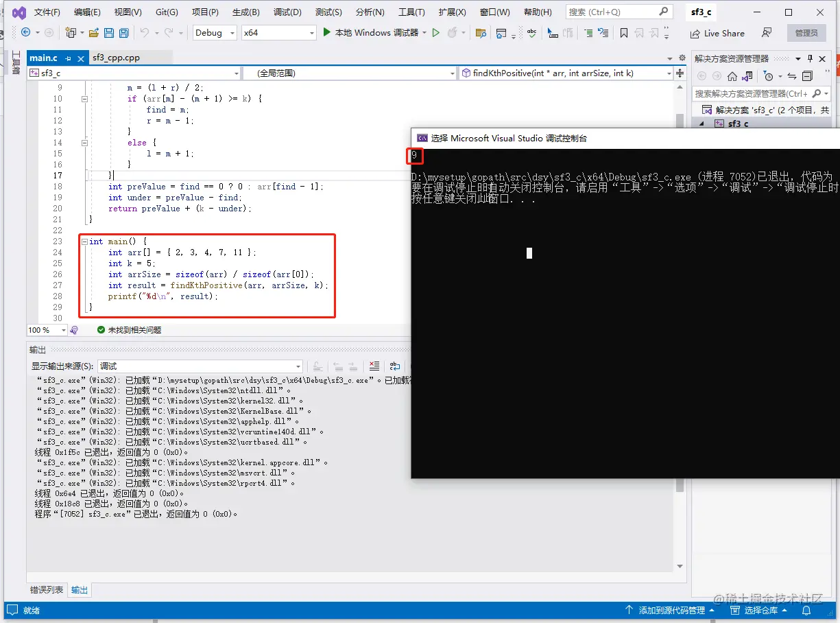Viewport: 840px width, 623px height.
Task: Toggle a bookmark with the bookmark icon
Action: point(624,32)
